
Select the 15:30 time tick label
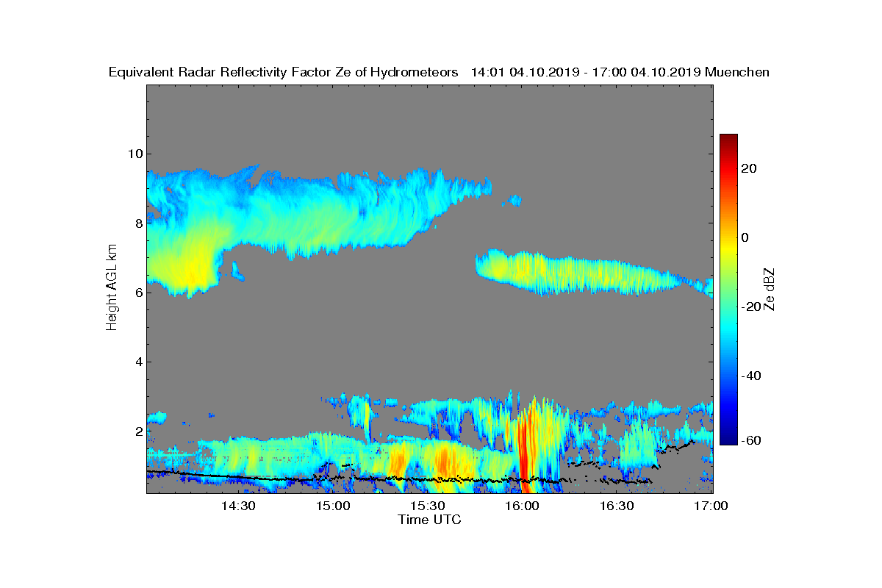pyautogui.click(x=427, y=506)
